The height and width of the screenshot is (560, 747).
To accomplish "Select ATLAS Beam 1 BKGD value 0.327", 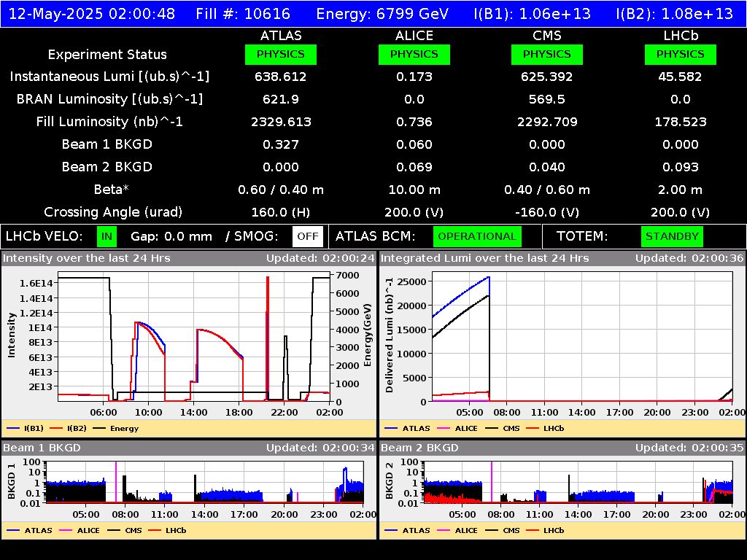I will 281,144.
